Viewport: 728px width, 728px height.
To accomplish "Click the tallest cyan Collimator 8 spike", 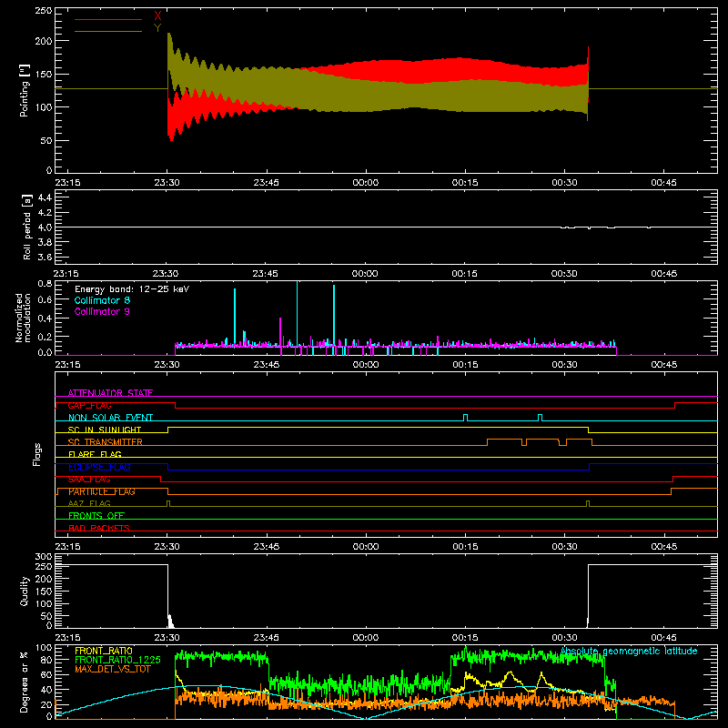I will tap(298, 316).
